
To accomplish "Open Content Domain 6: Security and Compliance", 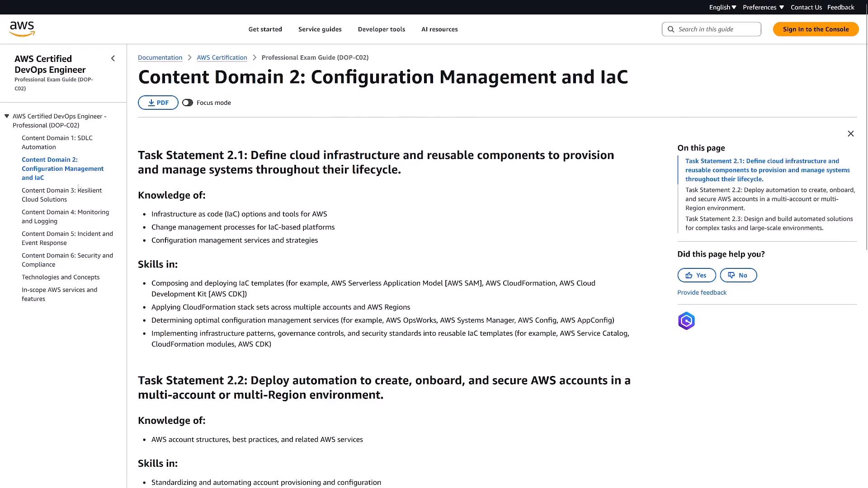I will pyautogui.click(x=67, y=260).
